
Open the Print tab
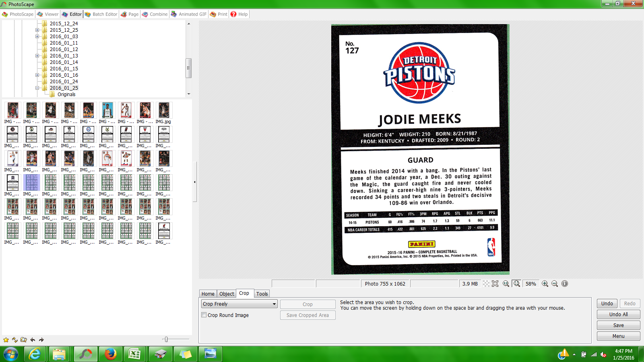tap(219, 14)
